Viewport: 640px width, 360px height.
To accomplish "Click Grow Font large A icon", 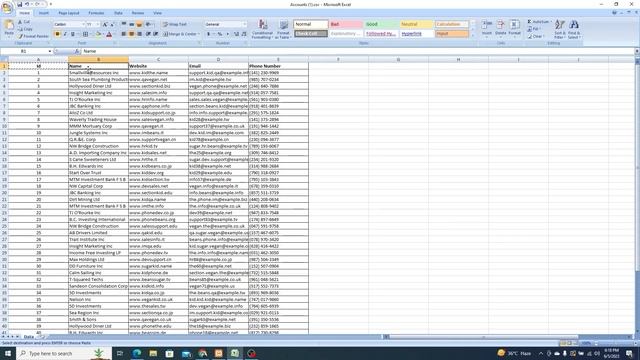I will pos(105,24).
